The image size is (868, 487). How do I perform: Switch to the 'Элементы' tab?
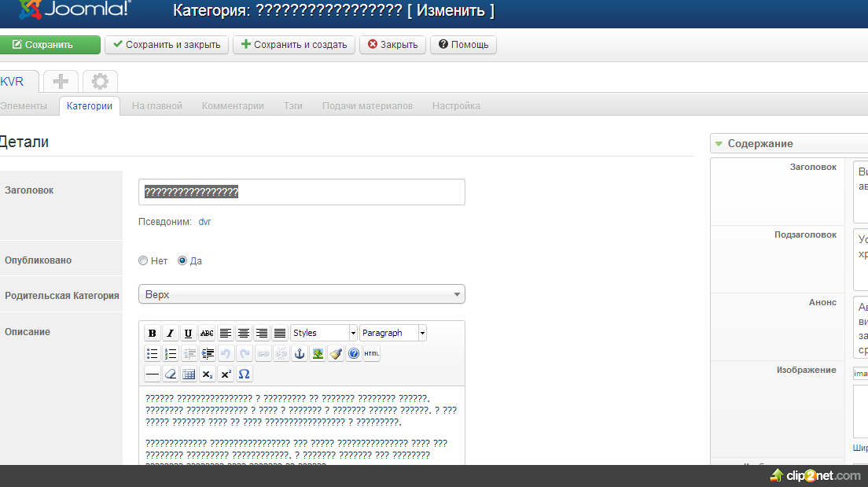pyautogui.click(x=24, y=106)
